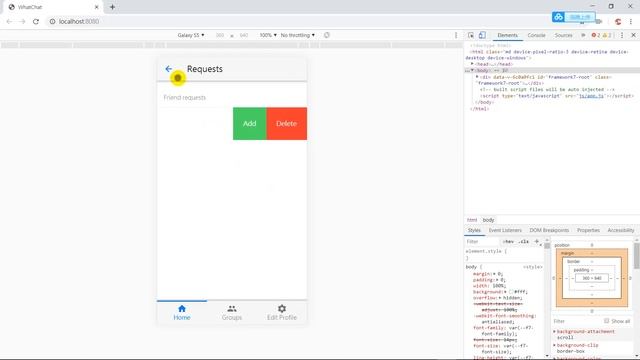This screenshot has height=360, width=640.
Task: Click the "Friend requests" section label
Action: [x=184, y=98]
